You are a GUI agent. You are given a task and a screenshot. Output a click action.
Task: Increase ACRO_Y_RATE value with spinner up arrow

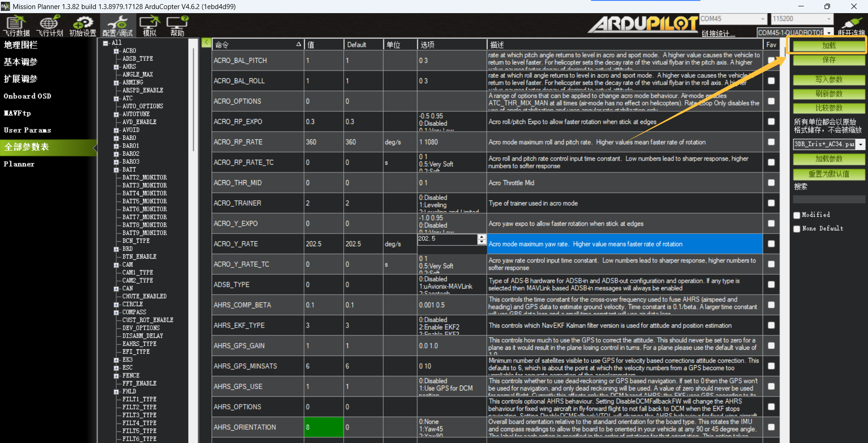tap(482, 237)
